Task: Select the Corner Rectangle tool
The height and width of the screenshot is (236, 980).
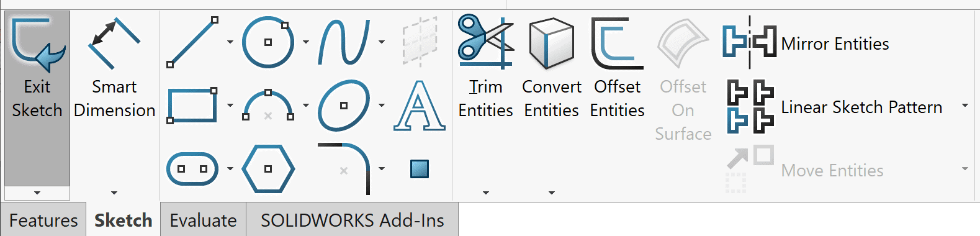Action: pos(192,105)
